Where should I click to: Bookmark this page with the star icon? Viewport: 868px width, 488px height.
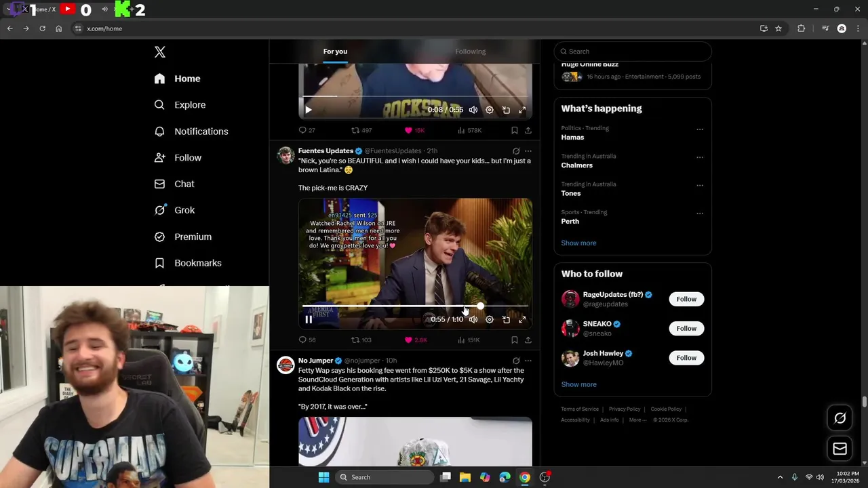coord(778,28)
